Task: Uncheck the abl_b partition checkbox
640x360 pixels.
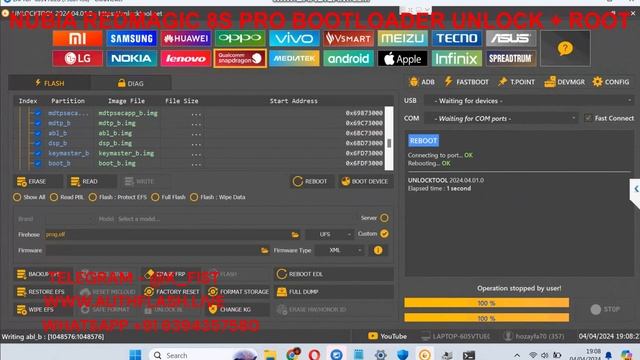Action: (x=38, y=133)
